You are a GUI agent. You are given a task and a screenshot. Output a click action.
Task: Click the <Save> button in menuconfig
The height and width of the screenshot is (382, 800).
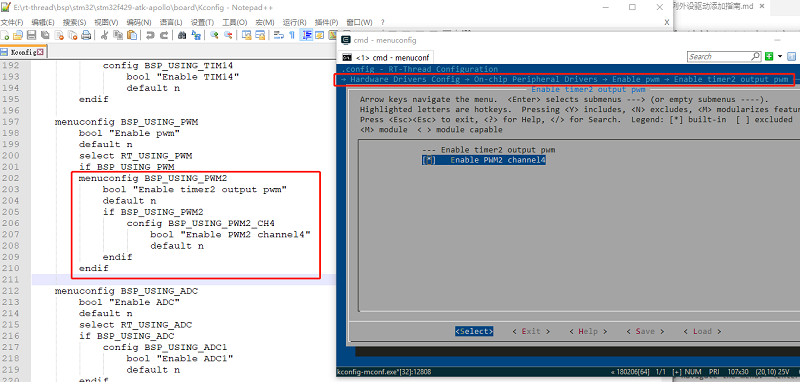[x=645, y=332]
